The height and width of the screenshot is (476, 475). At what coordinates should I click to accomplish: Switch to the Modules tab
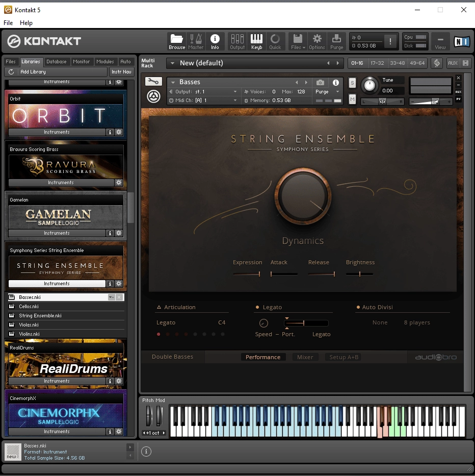click(105, 62)
